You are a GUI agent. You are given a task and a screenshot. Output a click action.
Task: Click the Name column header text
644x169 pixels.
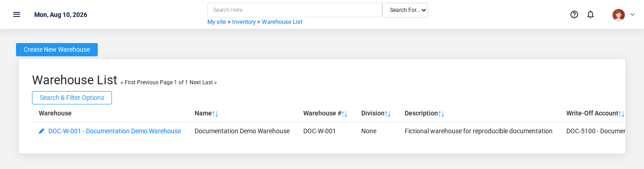pos(203,113)
